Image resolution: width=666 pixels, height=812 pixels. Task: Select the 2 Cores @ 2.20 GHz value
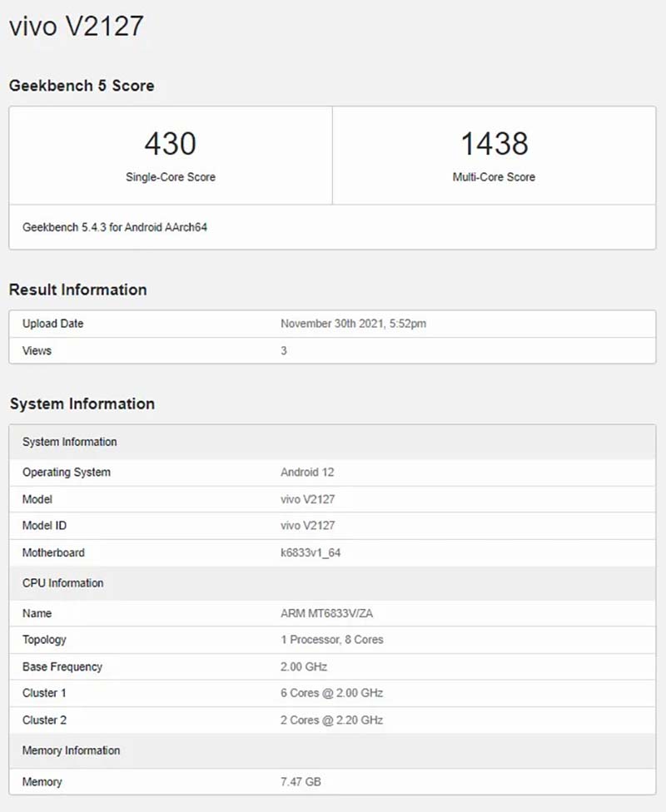click(x=331, y=720)
